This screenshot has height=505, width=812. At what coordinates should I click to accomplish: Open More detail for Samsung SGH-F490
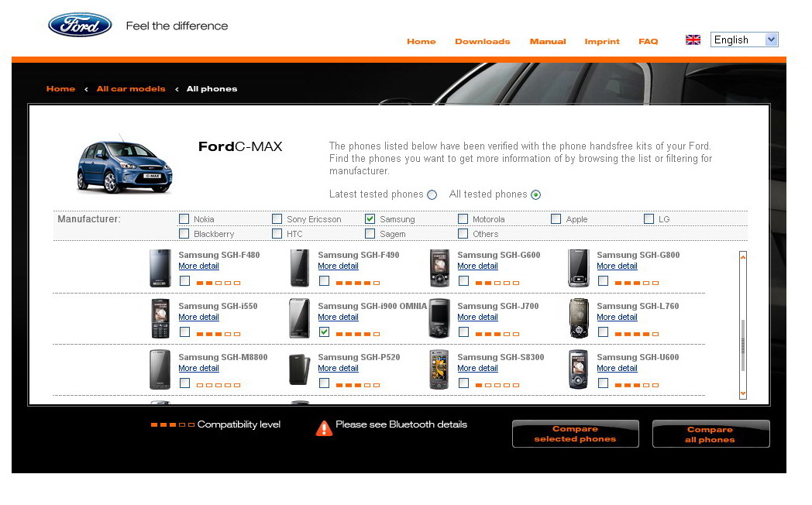(338, 266)
